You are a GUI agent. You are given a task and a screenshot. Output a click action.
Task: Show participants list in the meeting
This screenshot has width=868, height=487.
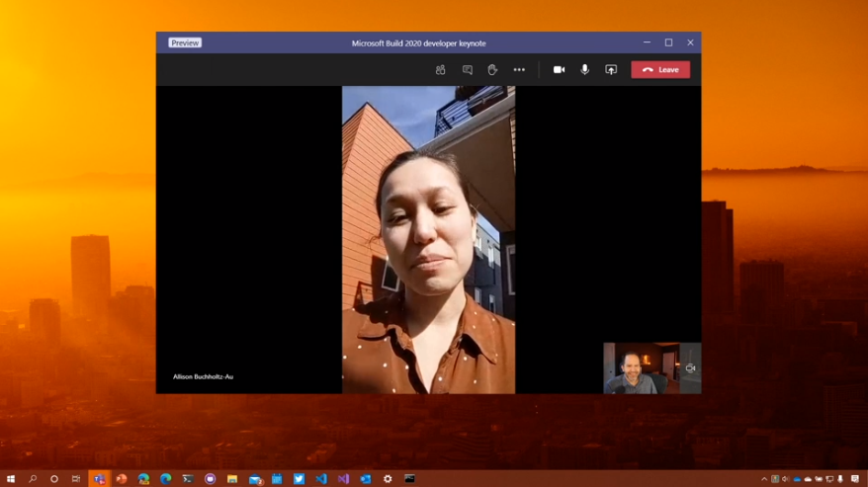point(440,70)
